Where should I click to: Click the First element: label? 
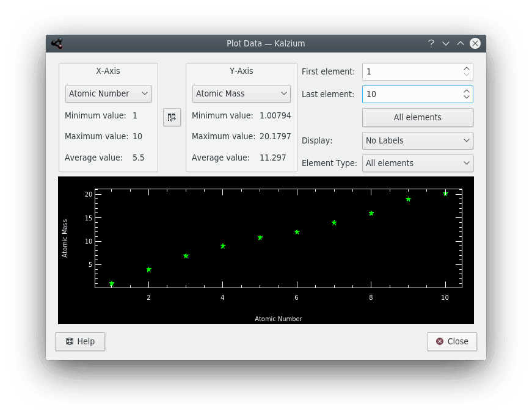coord(328,71)
